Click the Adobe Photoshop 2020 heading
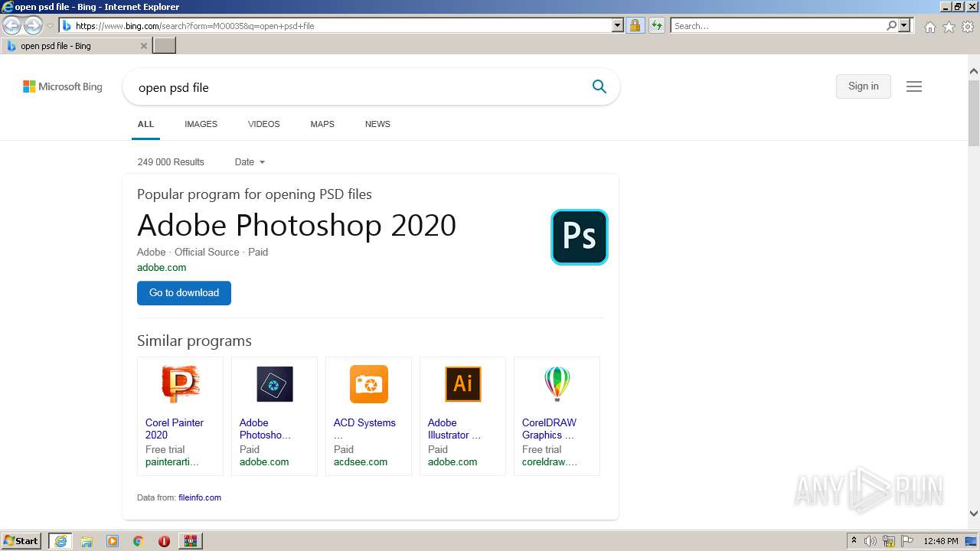 296,226
